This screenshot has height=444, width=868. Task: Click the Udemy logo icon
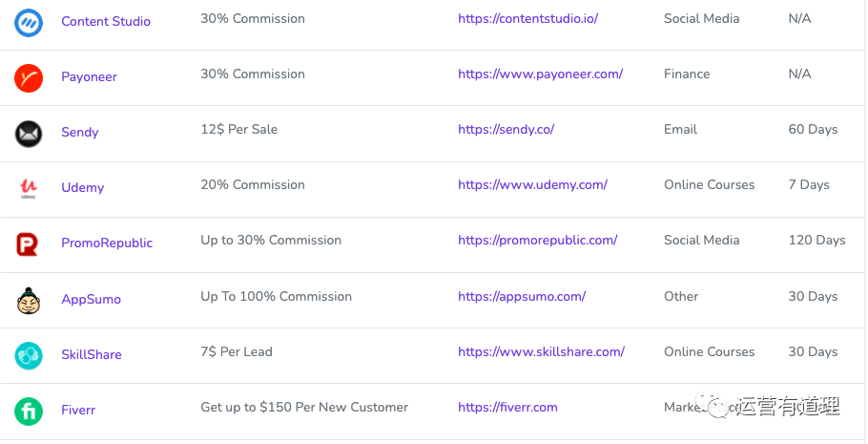click(x=29, y=189)
